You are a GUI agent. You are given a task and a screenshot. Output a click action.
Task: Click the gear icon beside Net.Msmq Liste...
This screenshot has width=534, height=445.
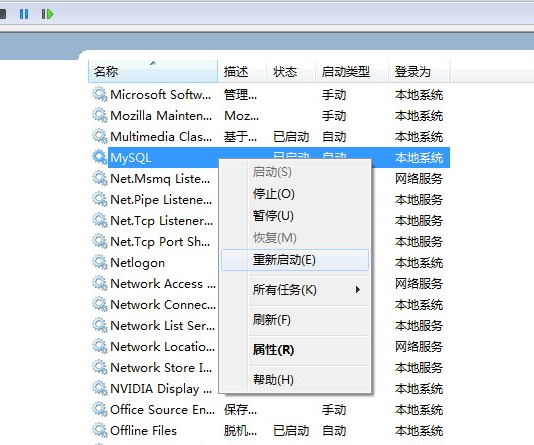[x=99, y=178]
